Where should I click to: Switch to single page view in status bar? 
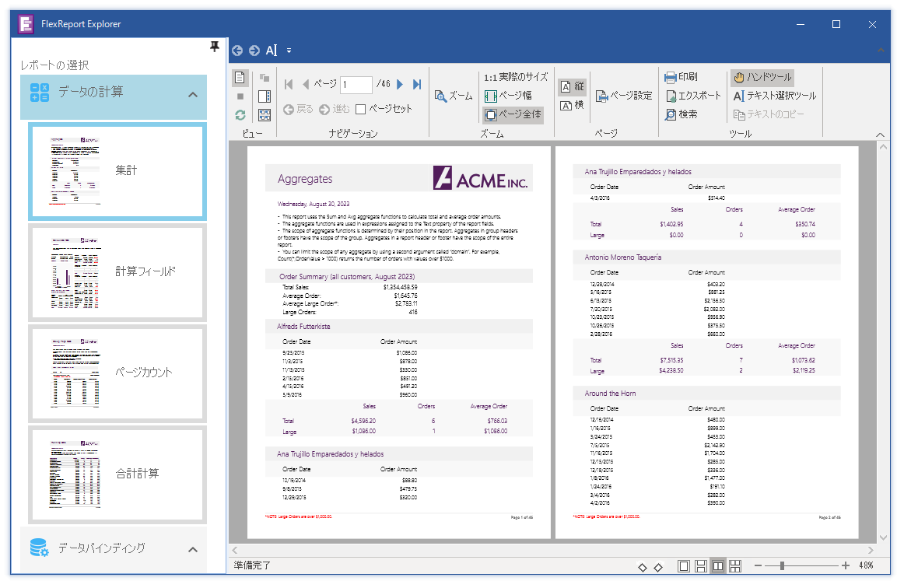click(683, 566)
